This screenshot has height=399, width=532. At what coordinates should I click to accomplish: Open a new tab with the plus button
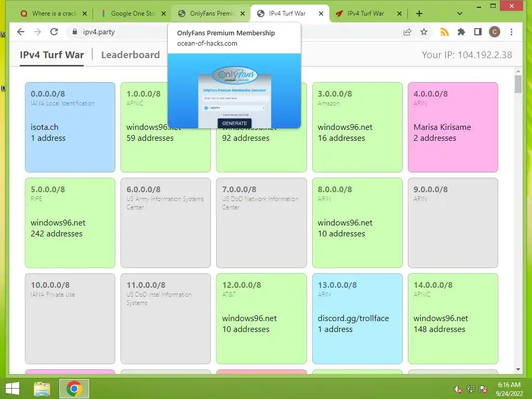click(x=419, y=14)
